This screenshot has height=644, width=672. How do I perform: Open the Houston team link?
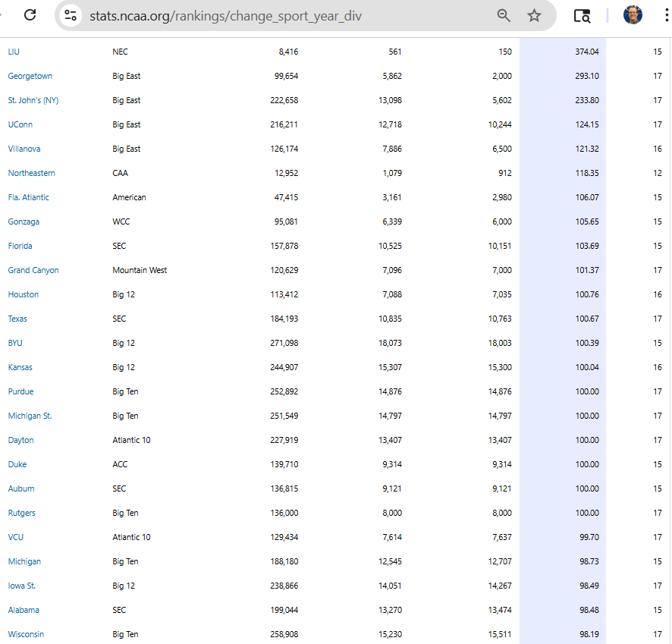click(24, 295)
